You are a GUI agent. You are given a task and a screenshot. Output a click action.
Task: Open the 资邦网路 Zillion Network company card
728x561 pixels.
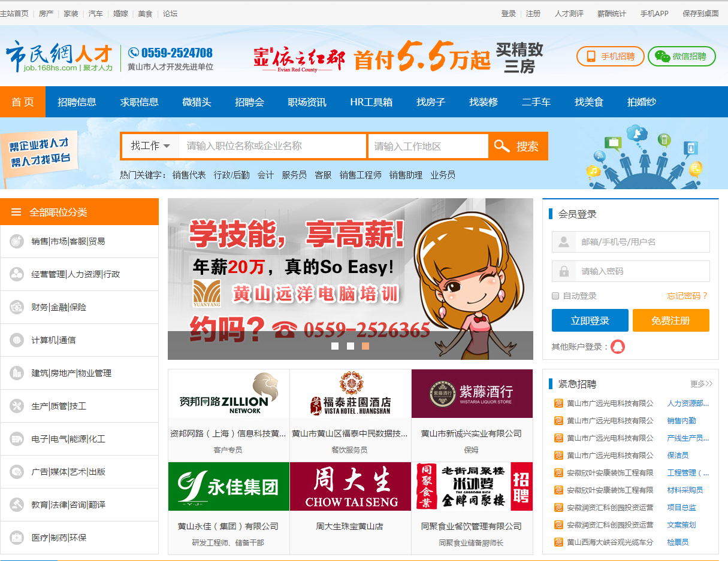[x=229, y=416]
